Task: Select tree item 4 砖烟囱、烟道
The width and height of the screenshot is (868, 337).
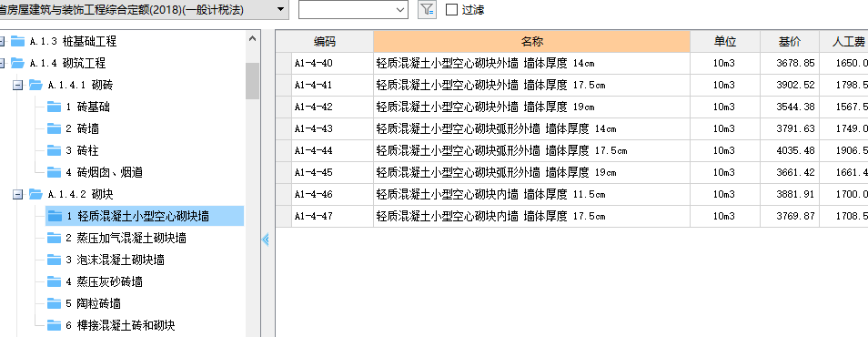Action: coord(104,172)
